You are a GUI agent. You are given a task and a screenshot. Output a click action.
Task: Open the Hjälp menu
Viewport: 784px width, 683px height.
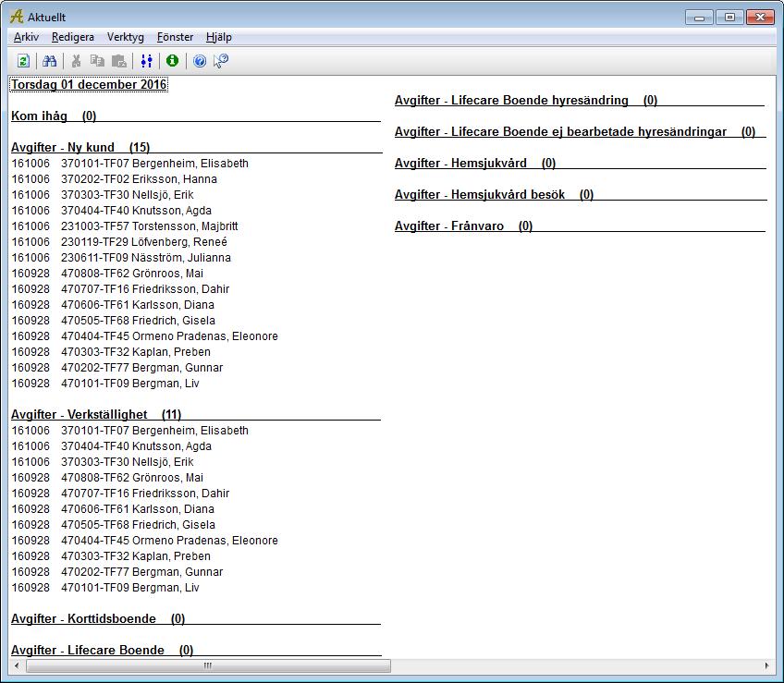point(218,37)
